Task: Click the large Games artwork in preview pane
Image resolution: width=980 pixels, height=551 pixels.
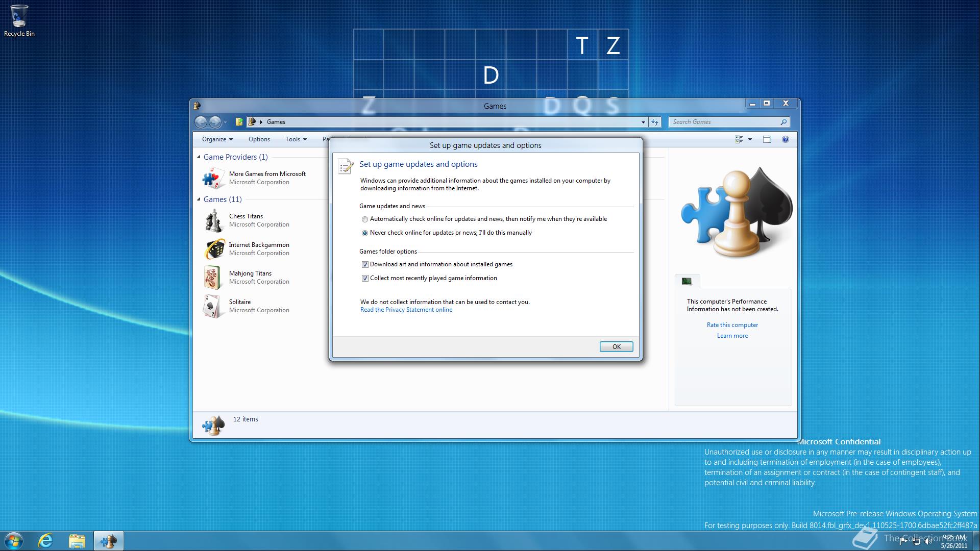Action: 737,212
